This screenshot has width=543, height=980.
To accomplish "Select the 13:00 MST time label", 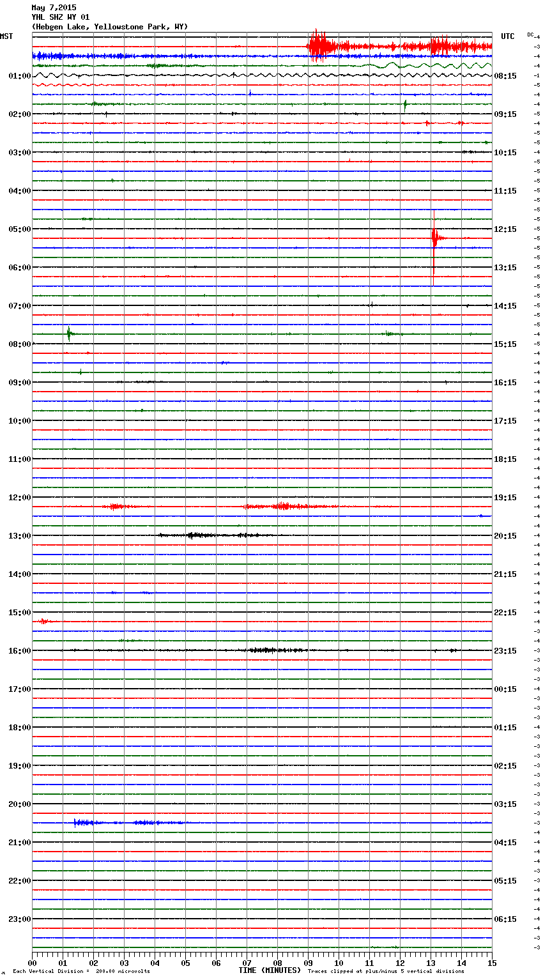I will [x=20, y=536].
